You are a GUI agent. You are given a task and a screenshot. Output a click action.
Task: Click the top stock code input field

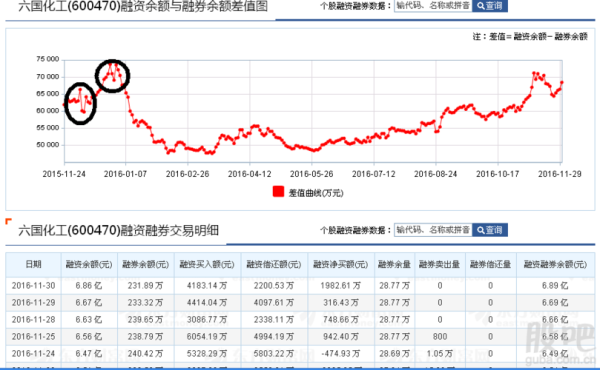tap(433, 6)
